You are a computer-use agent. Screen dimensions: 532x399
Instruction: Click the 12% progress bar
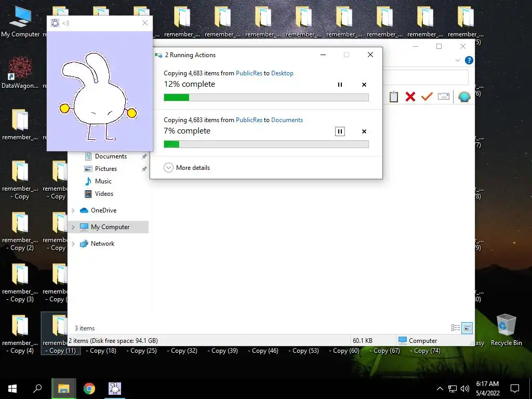click(266, 98)
